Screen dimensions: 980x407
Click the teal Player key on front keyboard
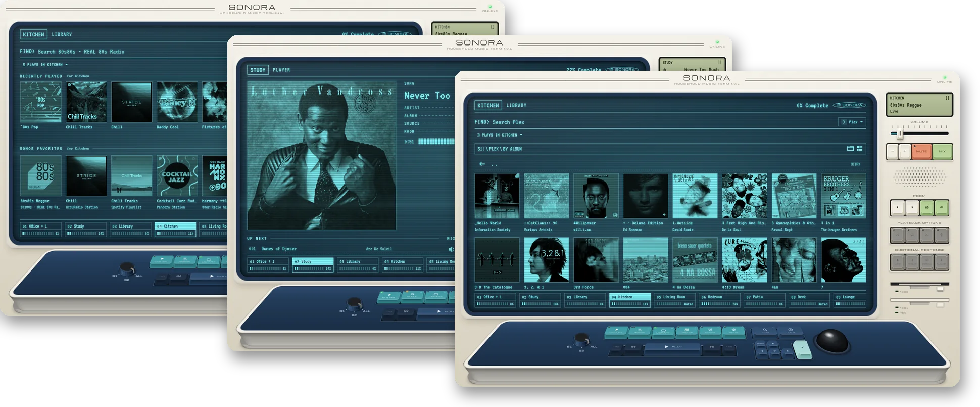616,332
